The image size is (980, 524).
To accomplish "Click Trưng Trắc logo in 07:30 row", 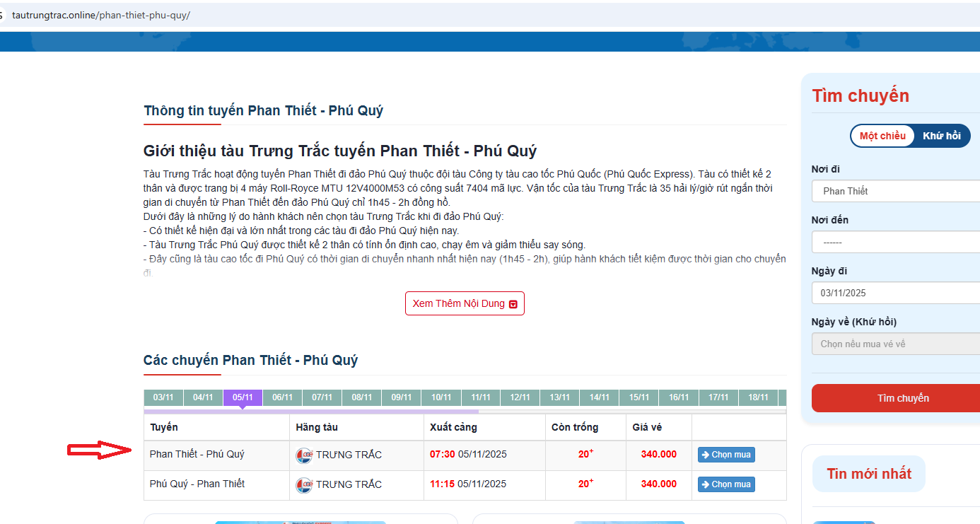I will click(303, 455).
